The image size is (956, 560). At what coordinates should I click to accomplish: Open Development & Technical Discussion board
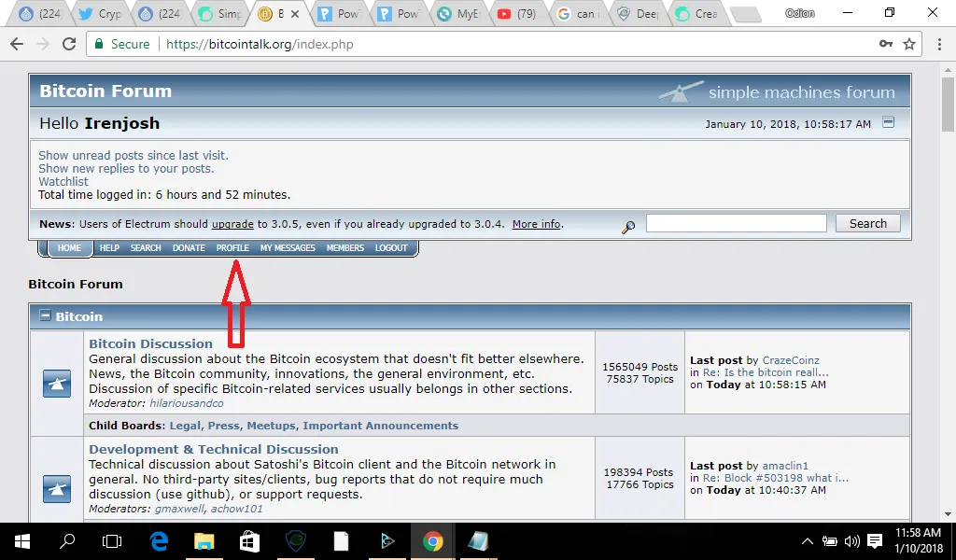(214, 449)
